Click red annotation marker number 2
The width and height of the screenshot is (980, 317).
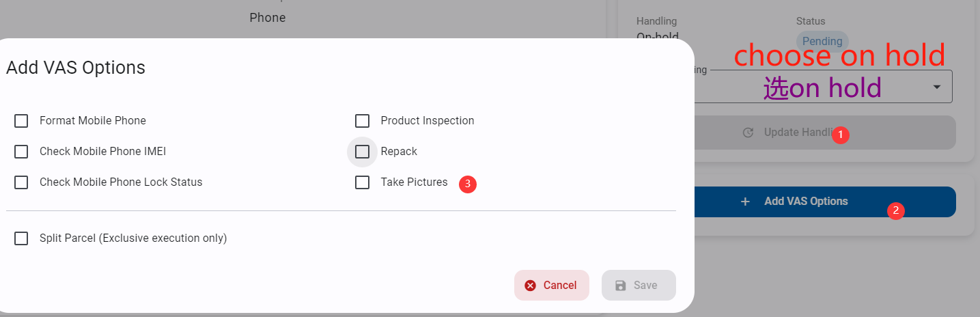[x=895, y=211]
